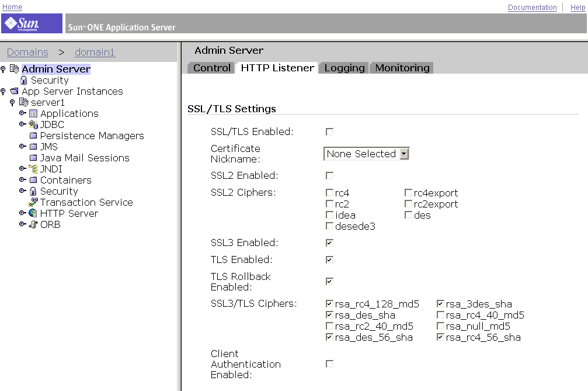Image resolution: width=588 pixels, height=391 pixels.
Task: Click the Sun Microsystems logo
Action: coord(32,23)
